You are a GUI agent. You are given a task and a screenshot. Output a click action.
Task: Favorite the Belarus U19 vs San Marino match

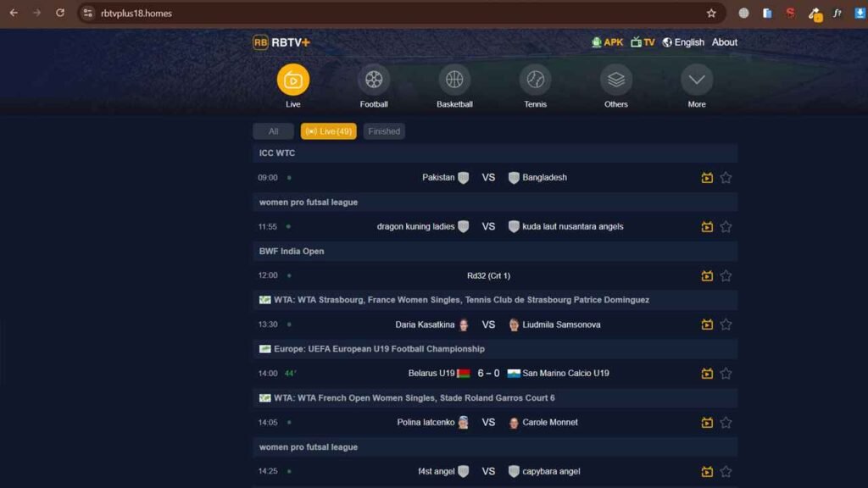coord(726,374)
